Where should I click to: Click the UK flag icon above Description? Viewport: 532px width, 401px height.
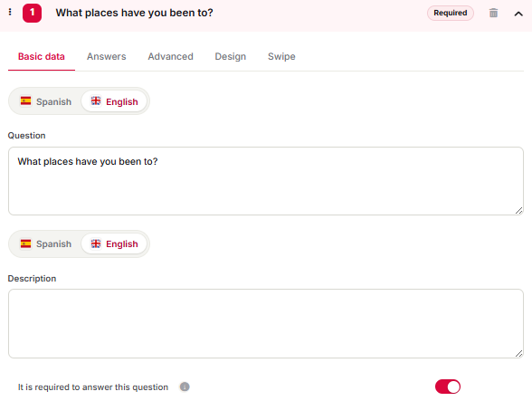[96, 243]
